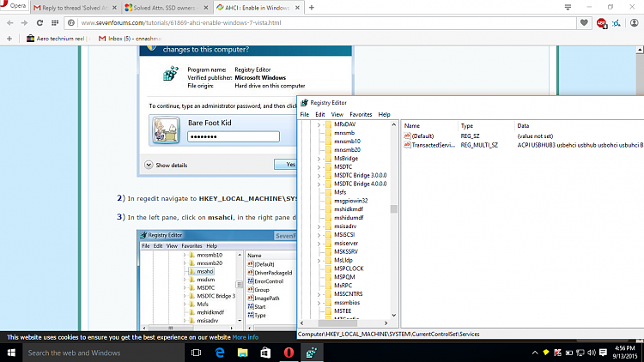
Task: Open the Inbox (5) bookmark
Action: (130, 39)
